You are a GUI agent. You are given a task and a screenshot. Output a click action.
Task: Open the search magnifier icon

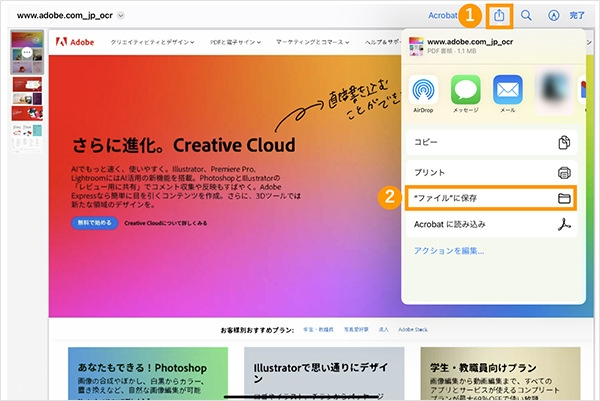click(526, 16)
